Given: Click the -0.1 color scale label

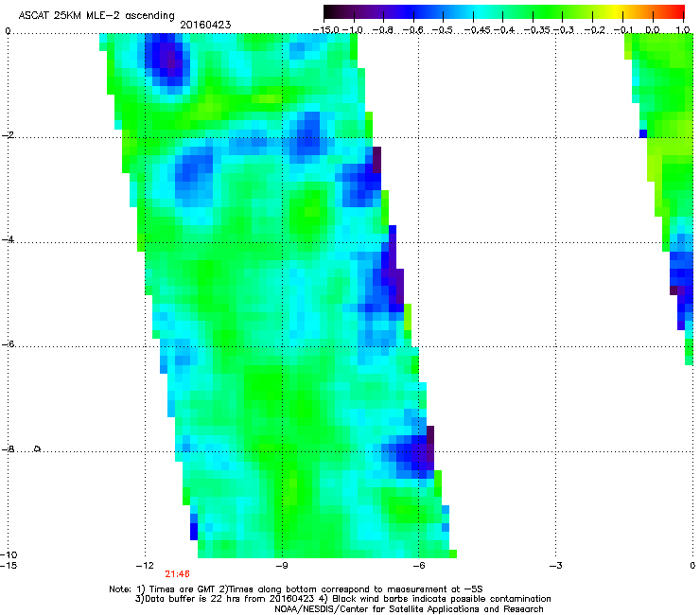Looking at the screenshot, I should [x=623, y=30].
